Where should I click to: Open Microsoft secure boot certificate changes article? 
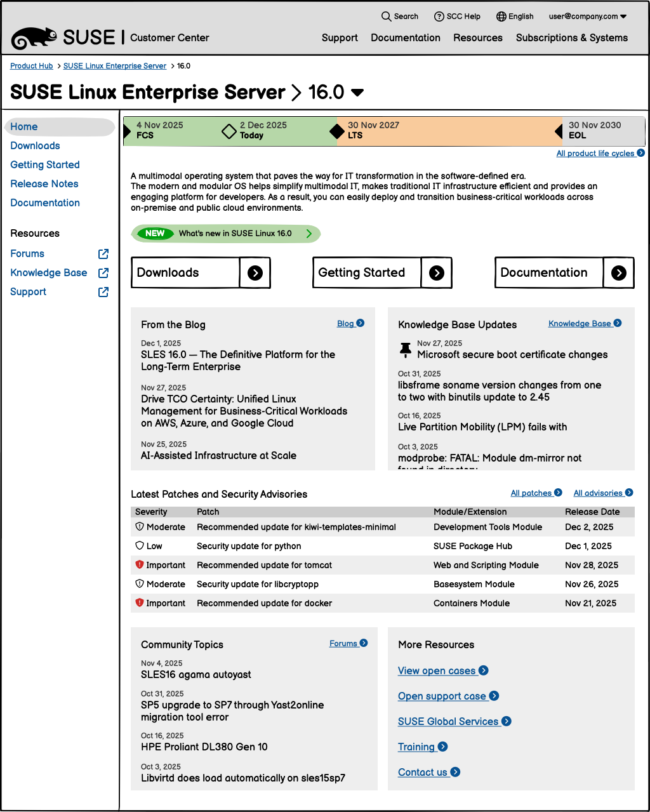pyautogui.click(x=512, y=355)
